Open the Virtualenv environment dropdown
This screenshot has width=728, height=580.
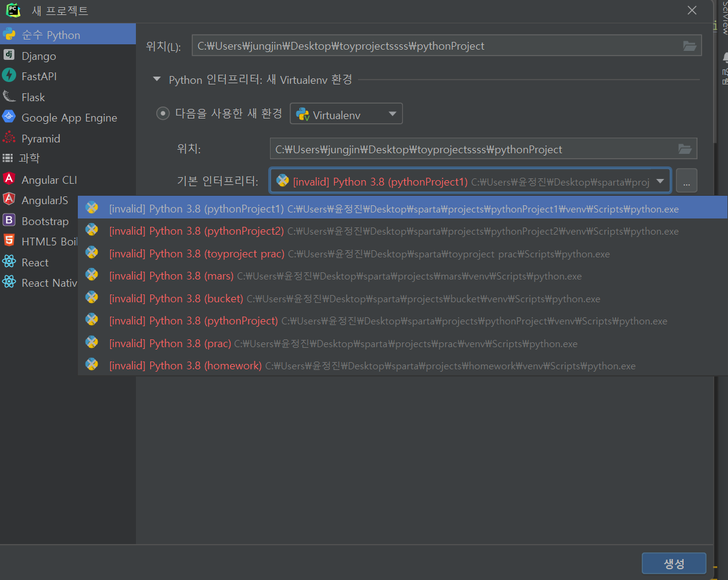pos(346,114)
